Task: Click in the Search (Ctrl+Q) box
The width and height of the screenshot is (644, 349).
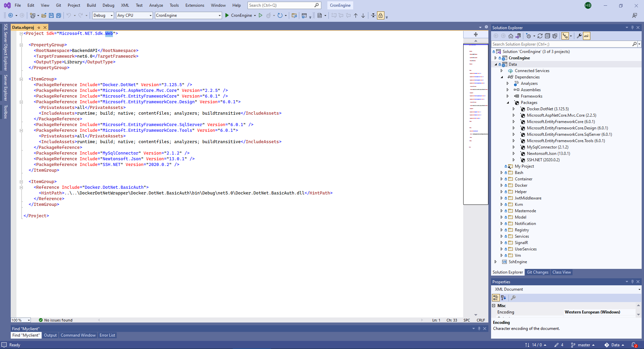Action: coord(284,5)
